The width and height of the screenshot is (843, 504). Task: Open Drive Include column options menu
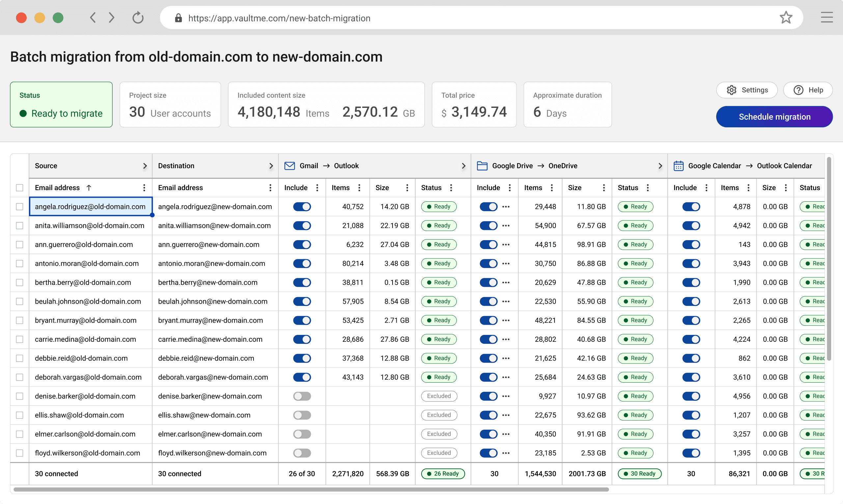(509, 188)
